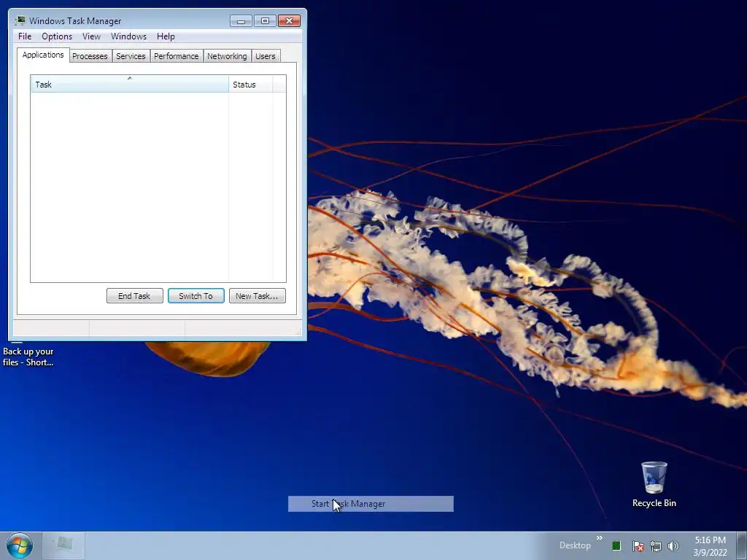Open the Recycle Bin desktop icon
This screenshot has width=747, height=560.
(654, 484)
